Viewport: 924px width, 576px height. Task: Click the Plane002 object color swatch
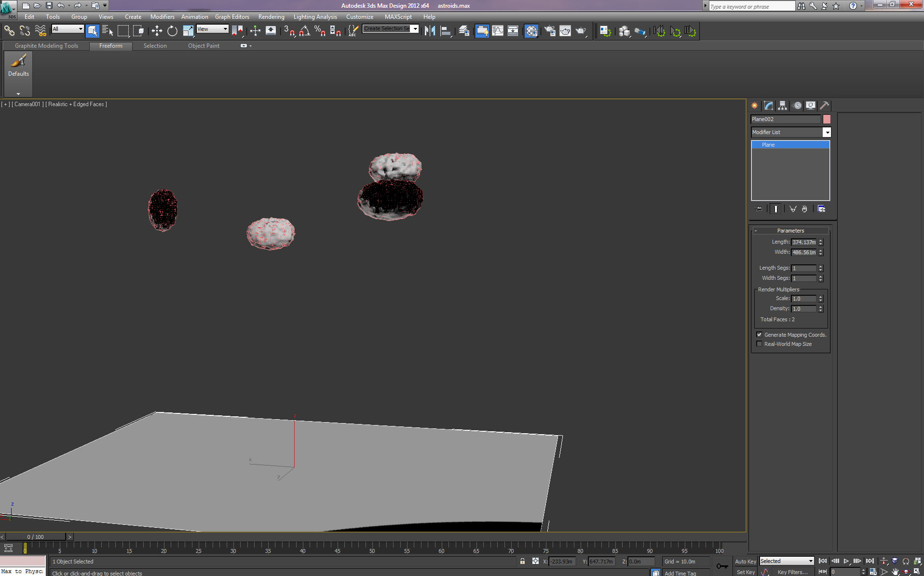[x=827, y=119]
